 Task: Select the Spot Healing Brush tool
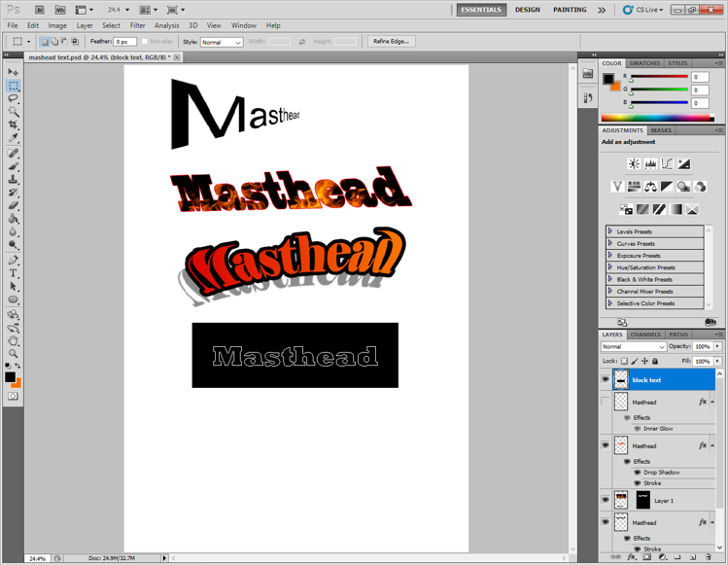[13, 154]
